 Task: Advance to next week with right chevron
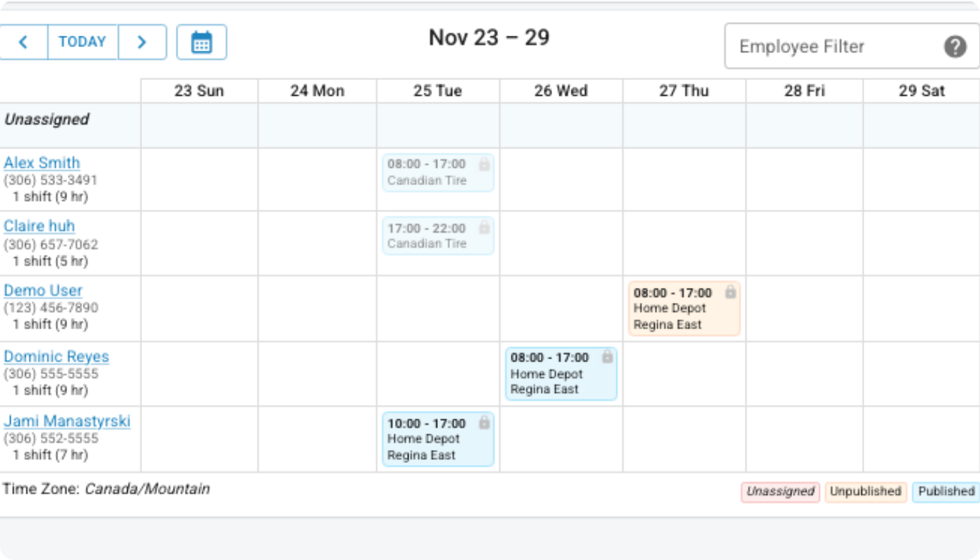141,42
